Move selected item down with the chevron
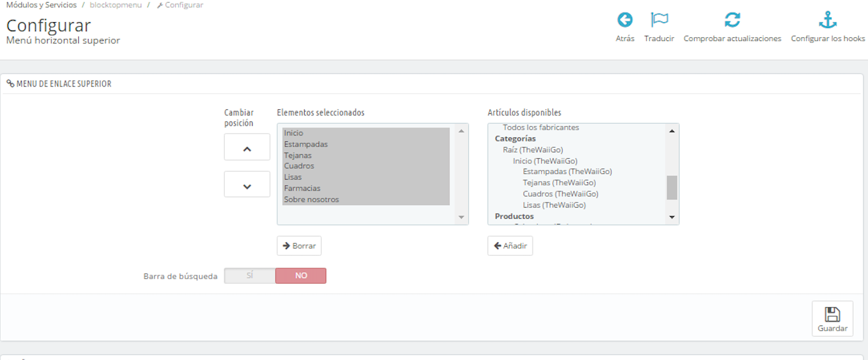This screenshot has width=868, height=360. (x=247, y=184)
